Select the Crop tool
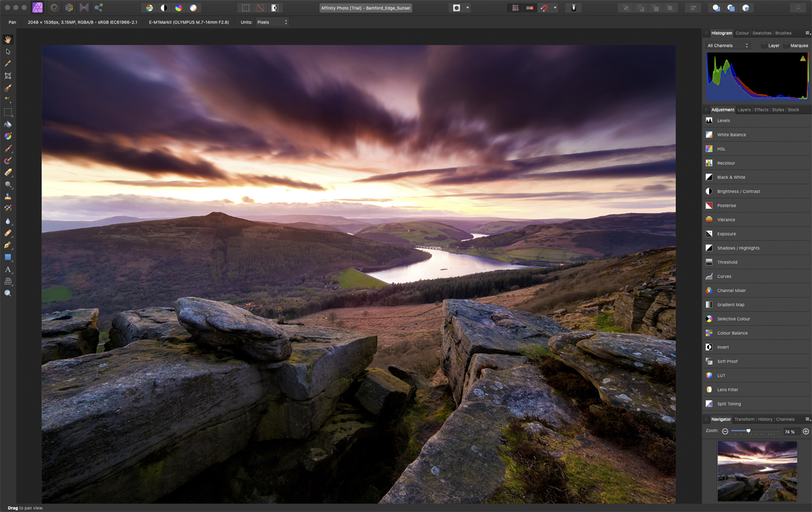Screen dimensions: 812x512 [x=8, y=76]
